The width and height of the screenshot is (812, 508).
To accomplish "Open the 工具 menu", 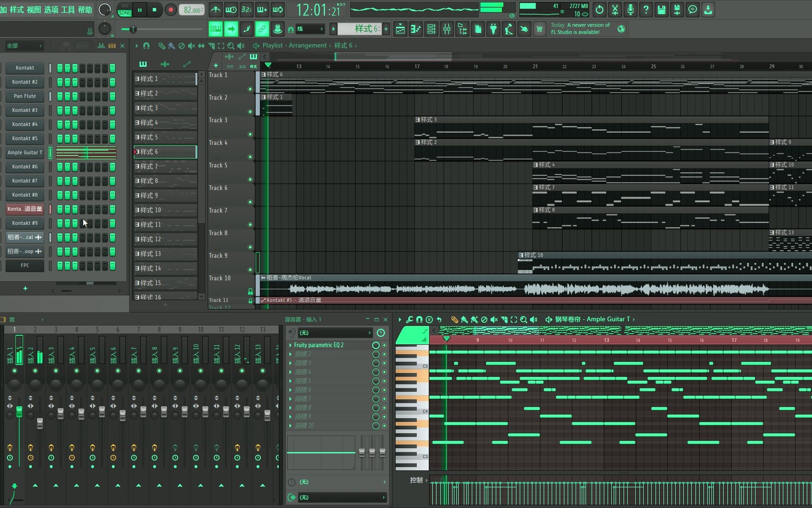I will click(68, 9).
